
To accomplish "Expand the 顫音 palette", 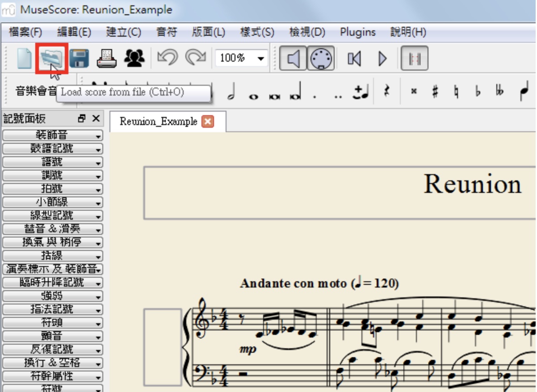I will point(52,336).
